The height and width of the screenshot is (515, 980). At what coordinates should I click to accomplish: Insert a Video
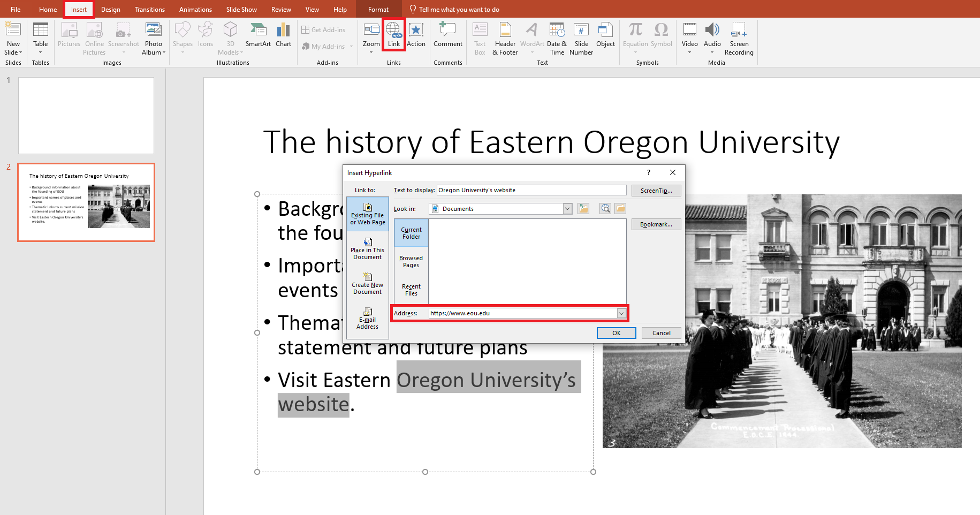pos(689,37)
